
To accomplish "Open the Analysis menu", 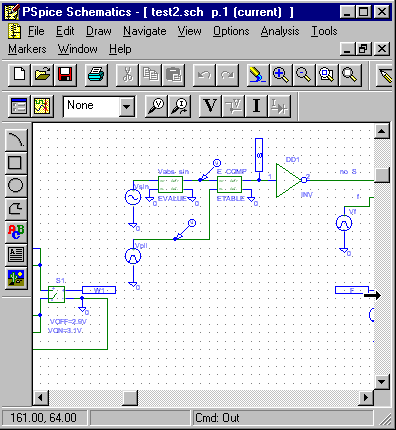I will pyautogui.click(x=280, y=31).
